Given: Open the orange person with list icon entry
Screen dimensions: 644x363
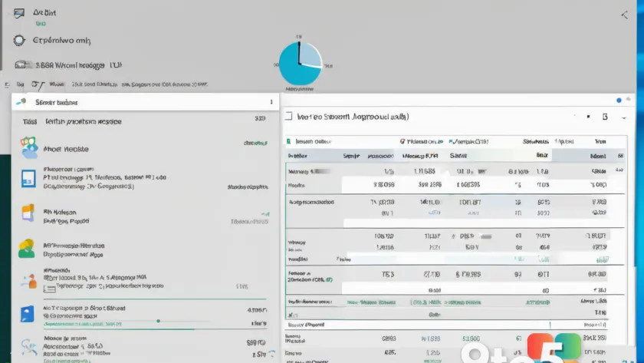Looking at the screenshot, I should 28,281.
